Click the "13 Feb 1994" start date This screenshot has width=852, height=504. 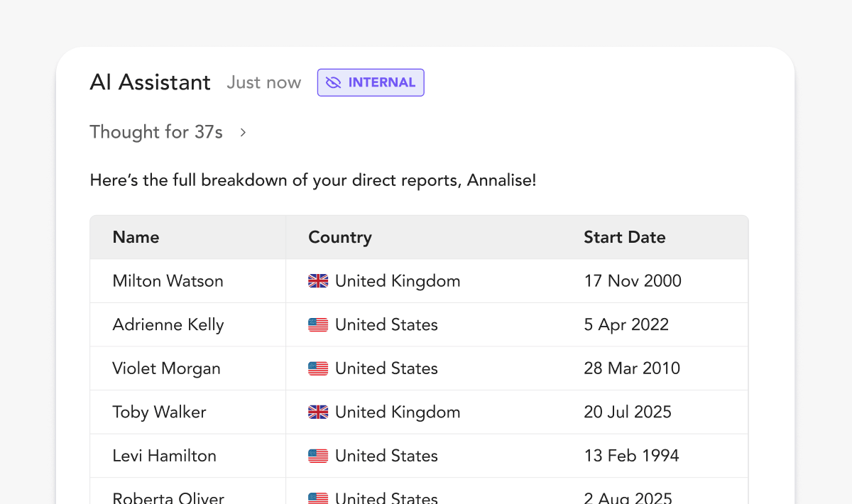tap(631, 456)
